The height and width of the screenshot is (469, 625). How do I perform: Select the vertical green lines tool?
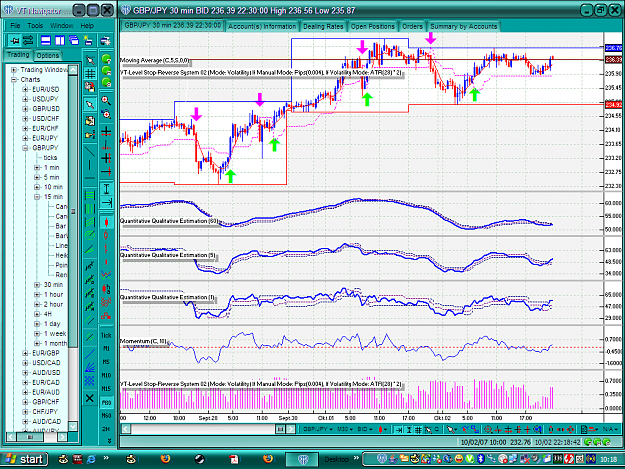(x=90, y=209)
